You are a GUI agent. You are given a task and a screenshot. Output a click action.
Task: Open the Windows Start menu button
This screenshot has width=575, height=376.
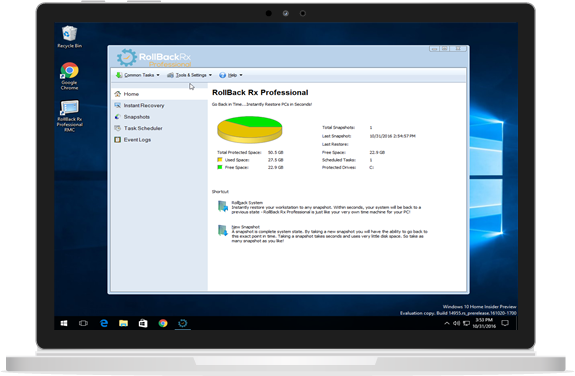click(64, 323)
